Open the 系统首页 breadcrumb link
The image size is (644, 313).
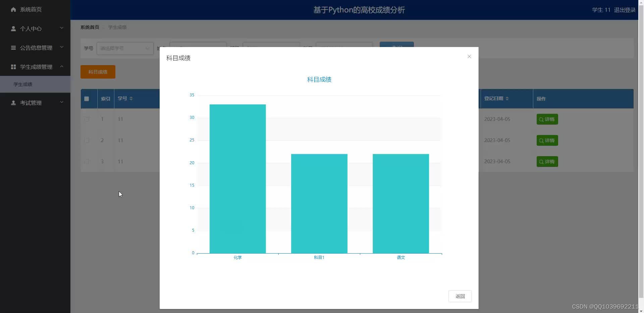90,27
